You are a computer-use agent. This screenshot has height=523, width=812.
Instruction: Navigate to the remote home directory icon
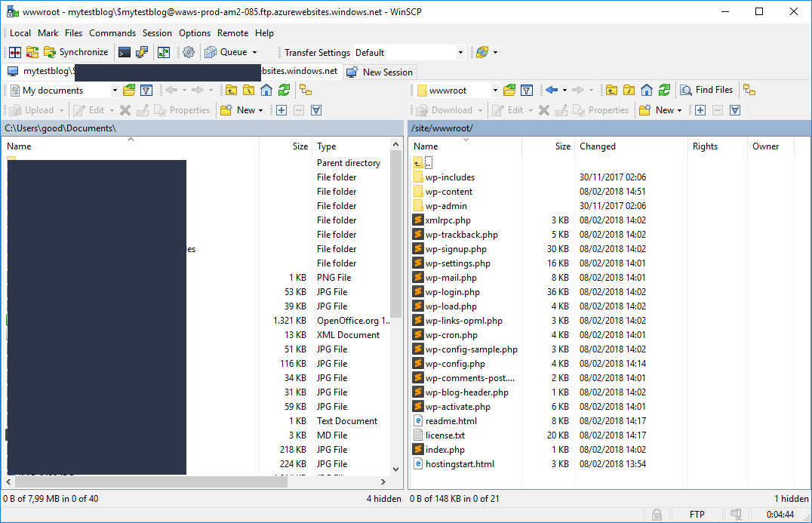647,90
